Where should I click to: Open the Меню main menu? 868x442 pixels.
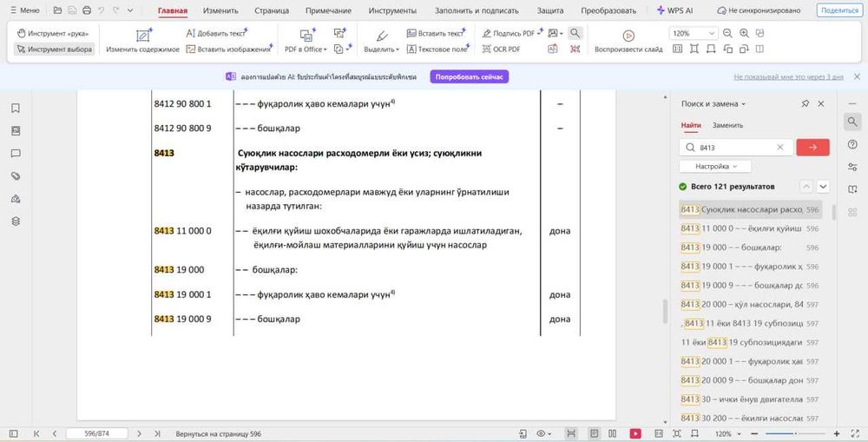25,10
